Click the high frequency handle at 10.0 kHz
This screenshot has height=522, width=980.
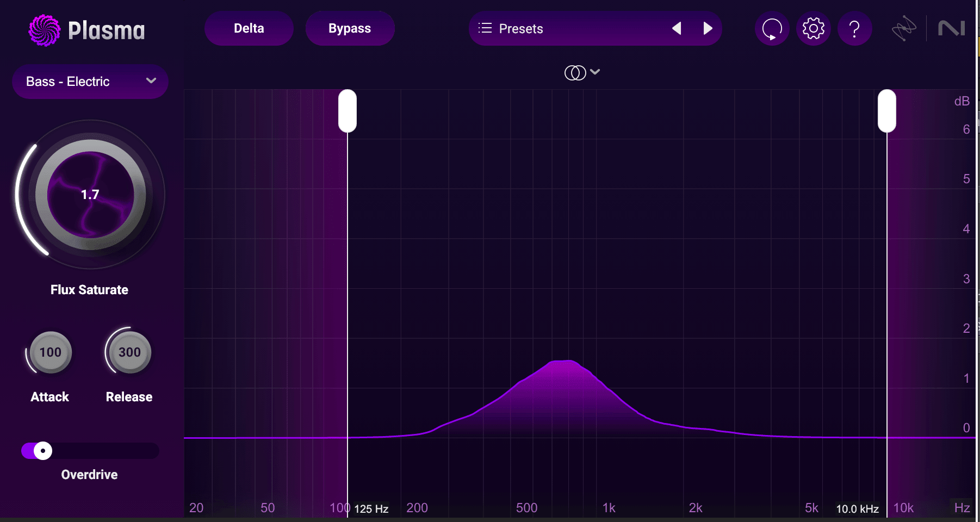pyautogui.click(x=887, y=111)
